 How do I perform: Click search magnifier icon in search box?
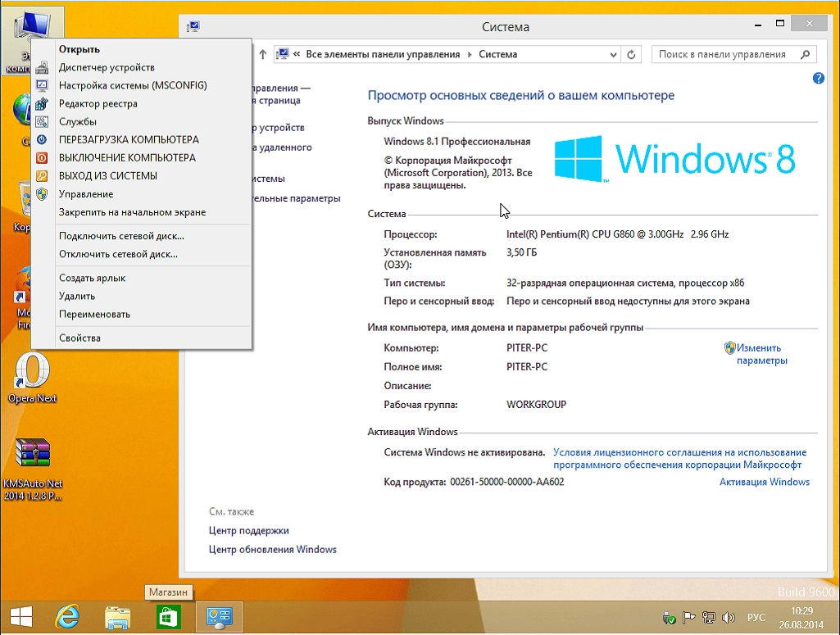coord(806,55)
